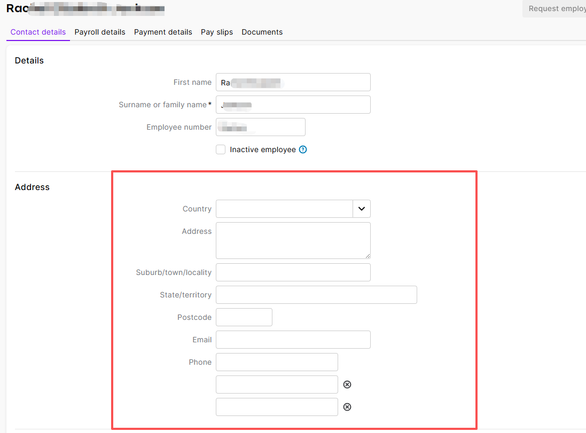Click the Email input field
The width and height of the screenshot is (586, 433).
coord(293,340)
